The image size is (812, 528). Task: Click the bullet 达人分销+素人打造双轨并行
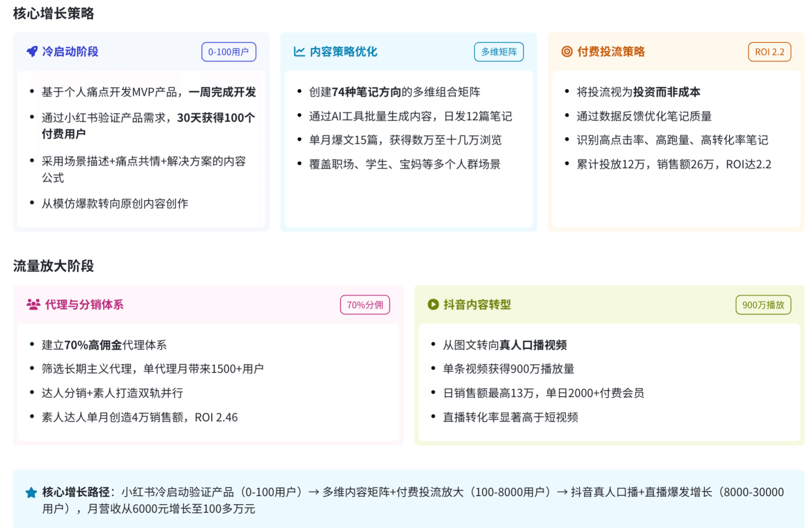113,393
